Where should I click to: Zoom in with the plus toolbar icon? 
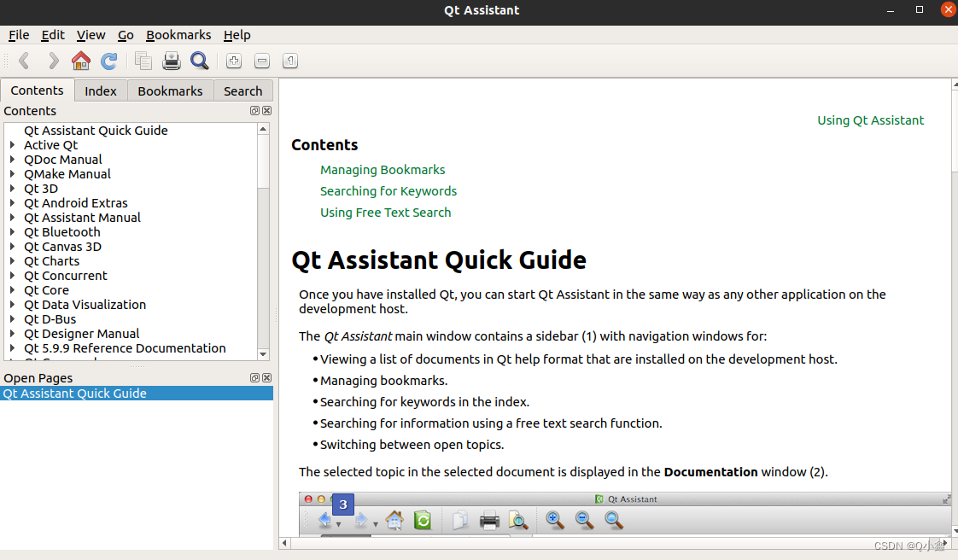pos(233,61)
